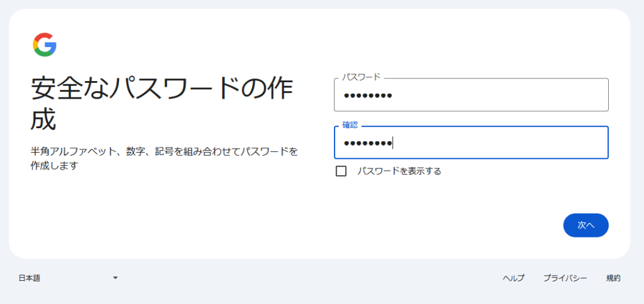Click blank card area left of 次へ

click(x=440, y=225)
